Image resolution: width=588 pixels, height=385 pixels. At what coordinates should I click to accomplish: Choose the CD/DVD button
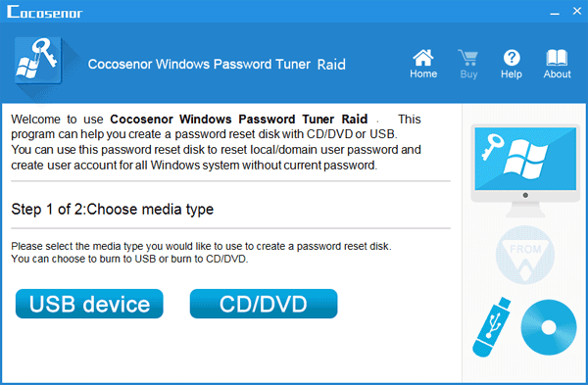pos(264,304)
